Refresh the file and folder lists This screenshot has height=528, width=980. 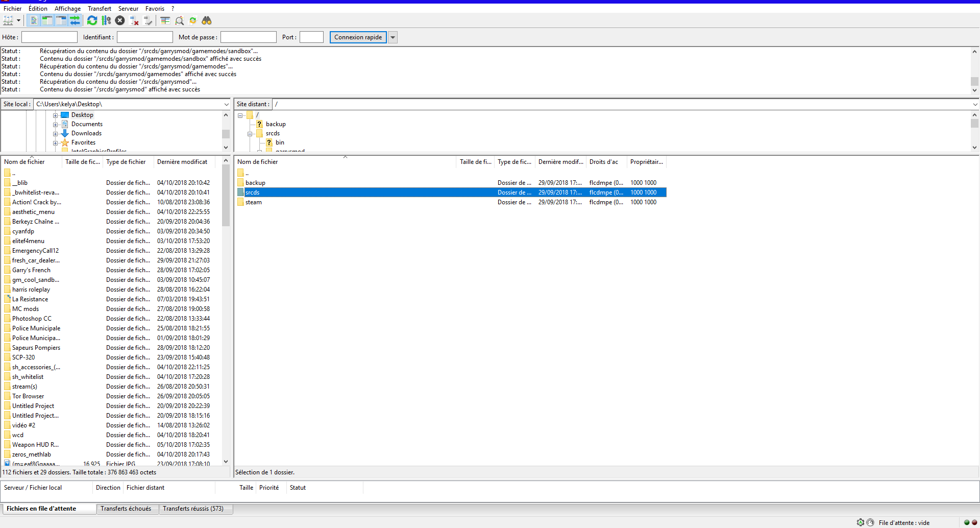[x=92, y=20]
